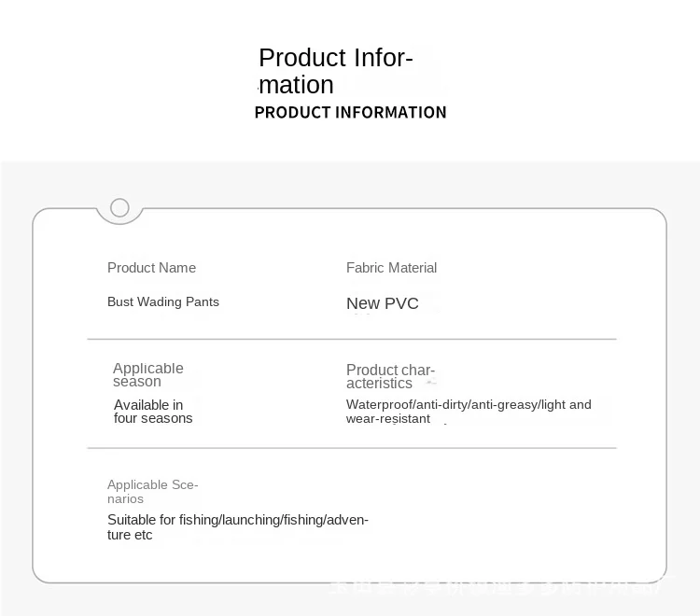Click the large 'Product Information' heading

335,71
